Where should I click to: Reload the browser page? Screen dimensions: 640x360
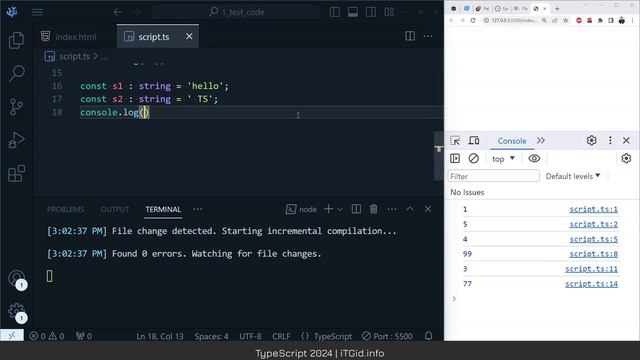(x=473, y=20)
